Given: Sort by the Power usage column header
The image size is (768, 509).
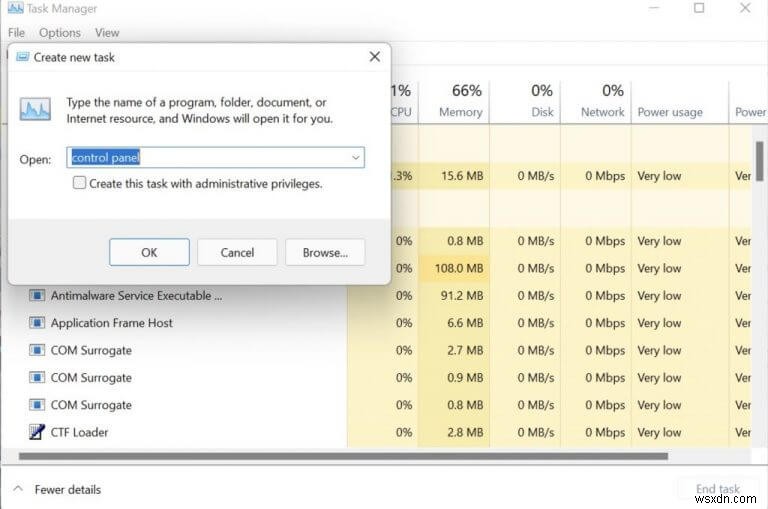Looking at the screenshot, I should (680, 101).
